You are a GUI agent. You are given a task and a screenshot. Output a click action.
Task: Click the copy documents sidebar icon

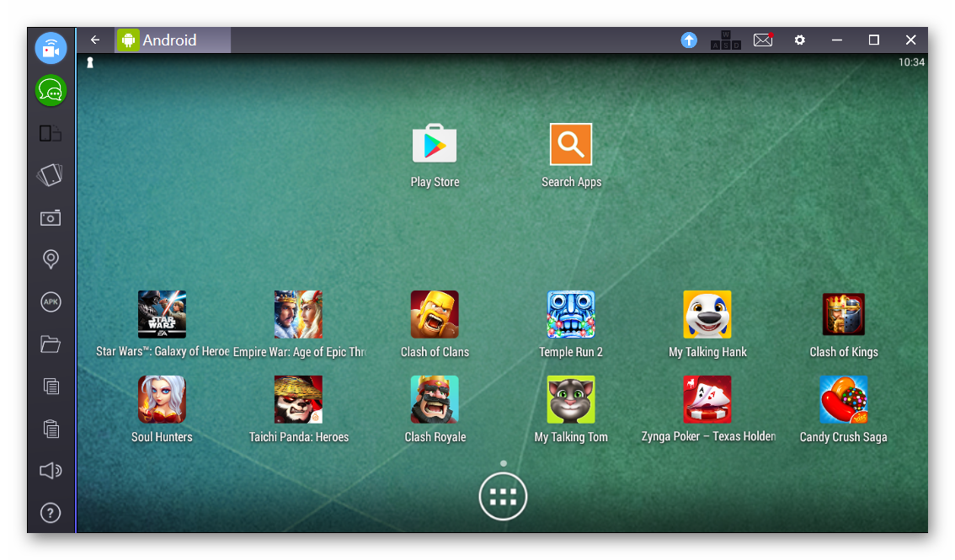coord(51,387)
